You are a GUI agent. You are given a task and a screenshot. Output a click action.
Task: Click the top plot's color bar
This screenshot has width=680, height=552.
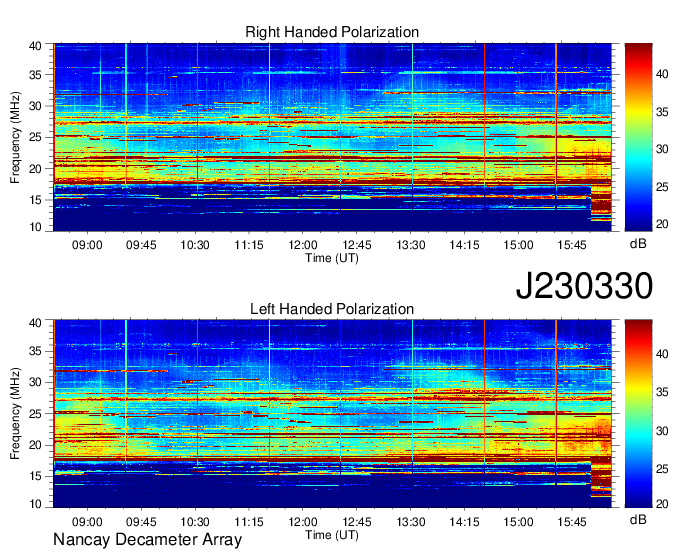pyautogui.click(x=638, y=137)
